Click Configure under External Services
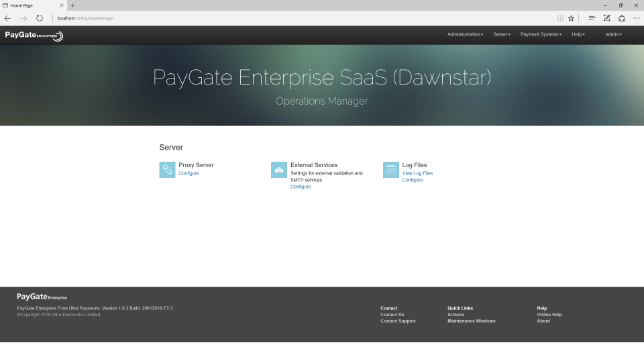 point(301,187)
